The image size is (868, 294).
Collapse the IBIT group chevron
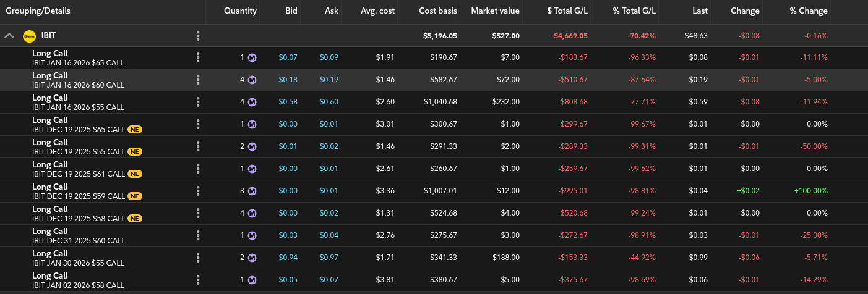point(9,36)
